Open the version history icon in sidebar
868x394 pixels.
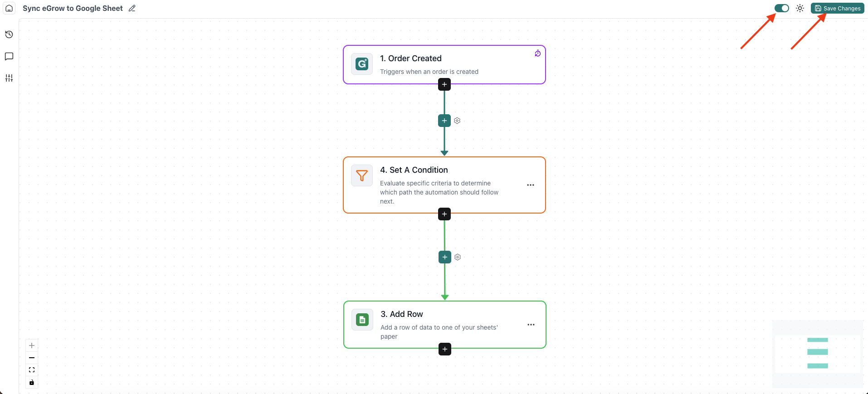pyautogui.click(x=9, y=34)
